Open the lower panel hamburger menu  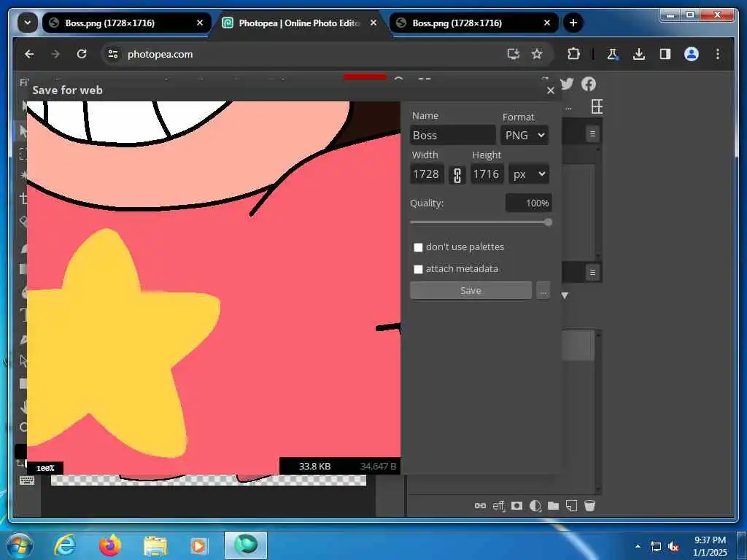coord(592,273)
